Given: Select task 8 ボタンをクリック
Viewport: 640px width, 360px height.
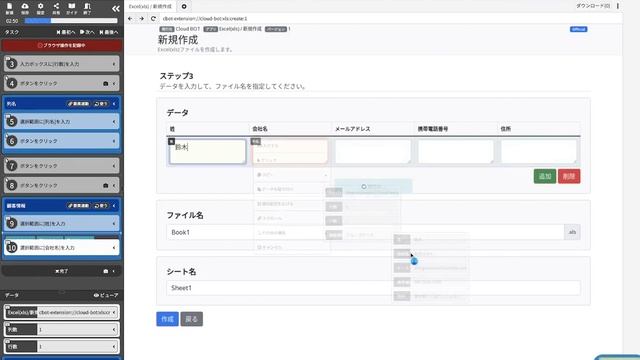Looking at the screenshot, I should point(62,185).
